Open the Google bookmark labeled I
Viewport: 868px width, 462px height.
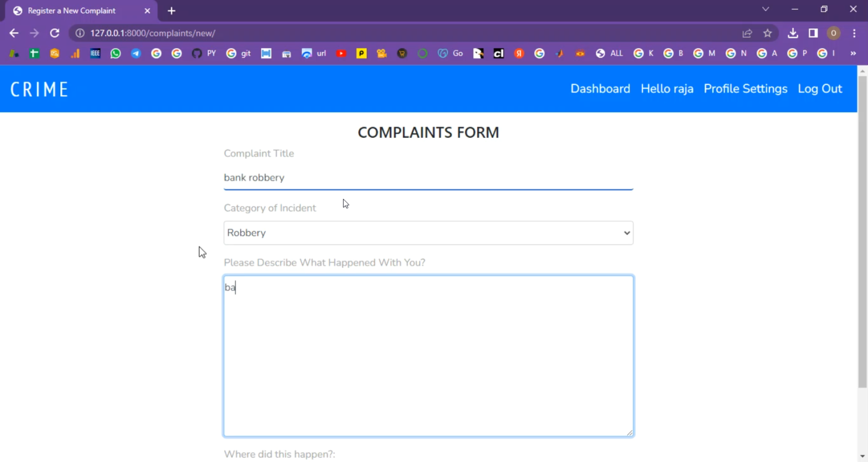tap(826, 53)
